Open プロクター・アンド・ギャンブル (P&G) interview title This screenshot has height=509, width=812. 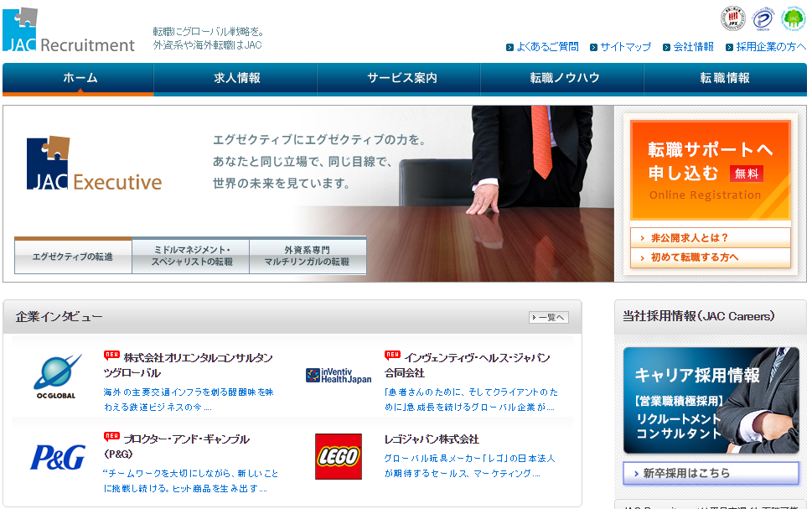(x=177, y=447)
